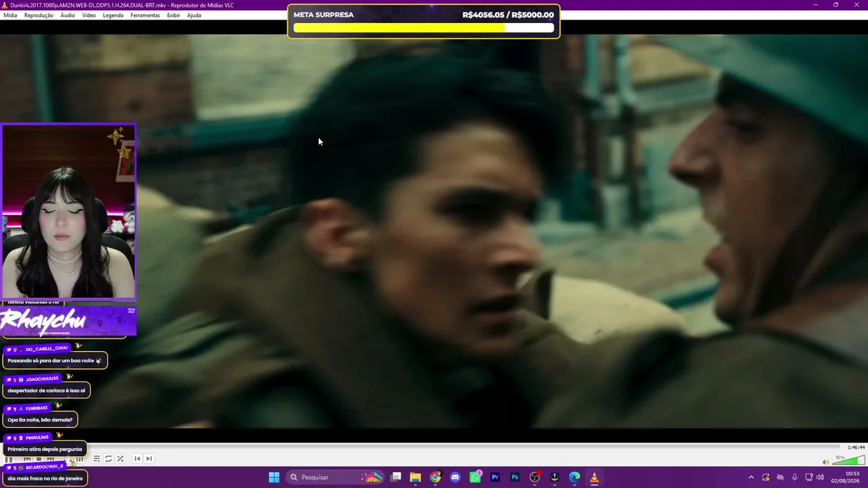Click the 1:46:44 time display

click(856, 447)
